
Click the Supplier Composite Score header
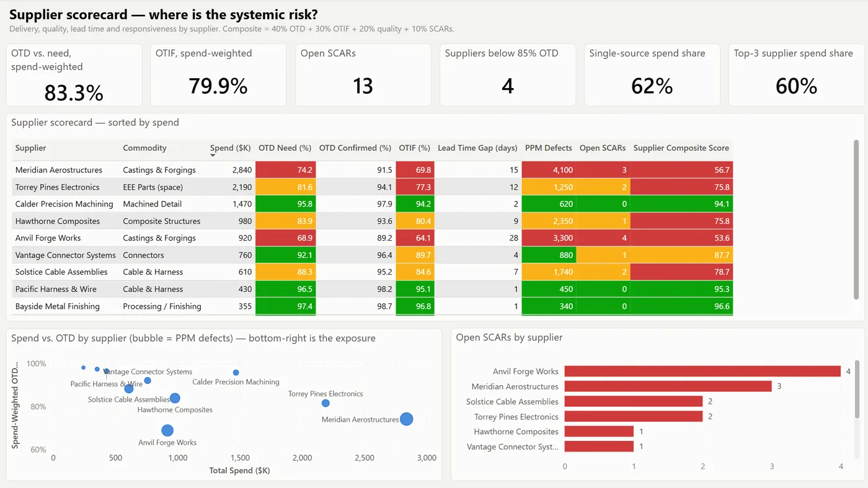click(x=681, y=148)
